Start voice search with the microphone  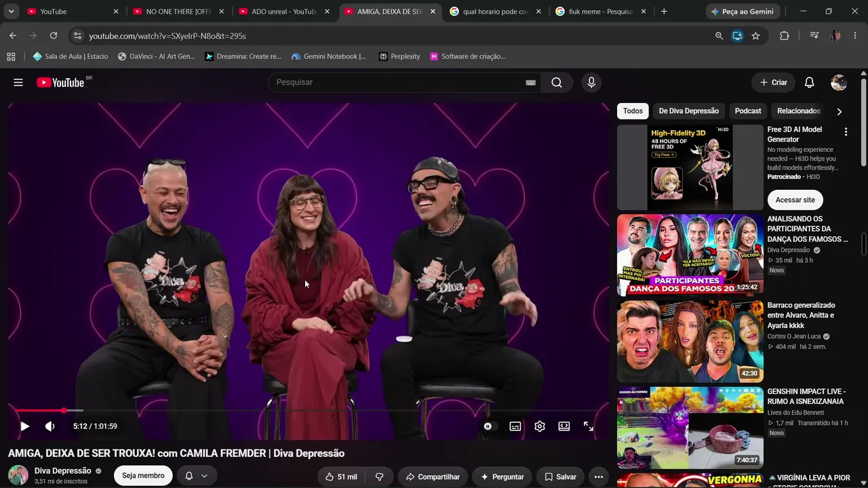[x=591, y=83]
